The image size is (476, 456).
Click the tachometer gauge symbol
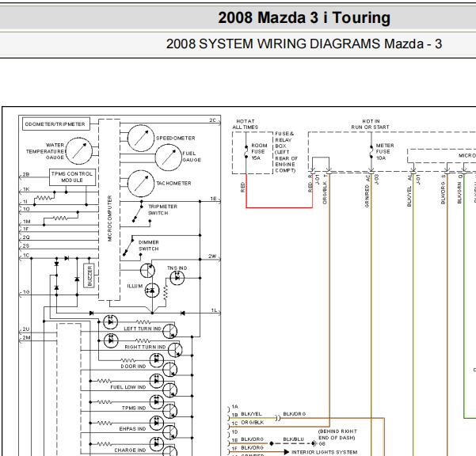click(141, 183)
